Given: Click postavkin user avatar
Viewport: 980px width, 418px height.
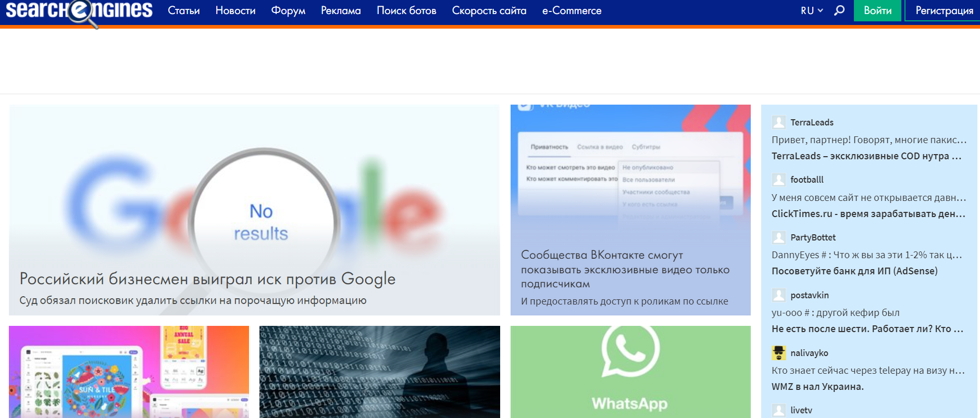Looking at the screenshot, I should click(779, 295).
